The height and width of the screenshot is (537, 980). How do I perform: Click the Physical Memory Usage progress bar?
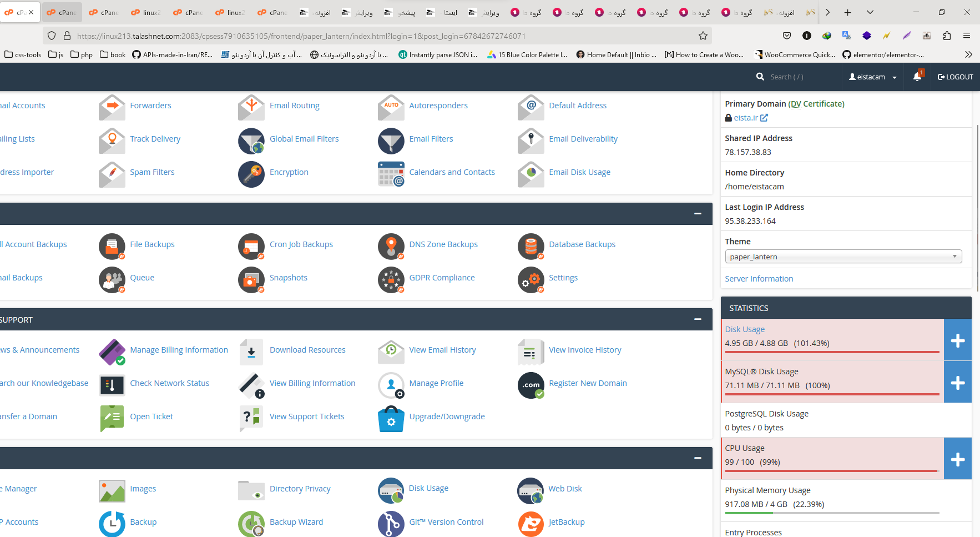(x=832, y=513)
